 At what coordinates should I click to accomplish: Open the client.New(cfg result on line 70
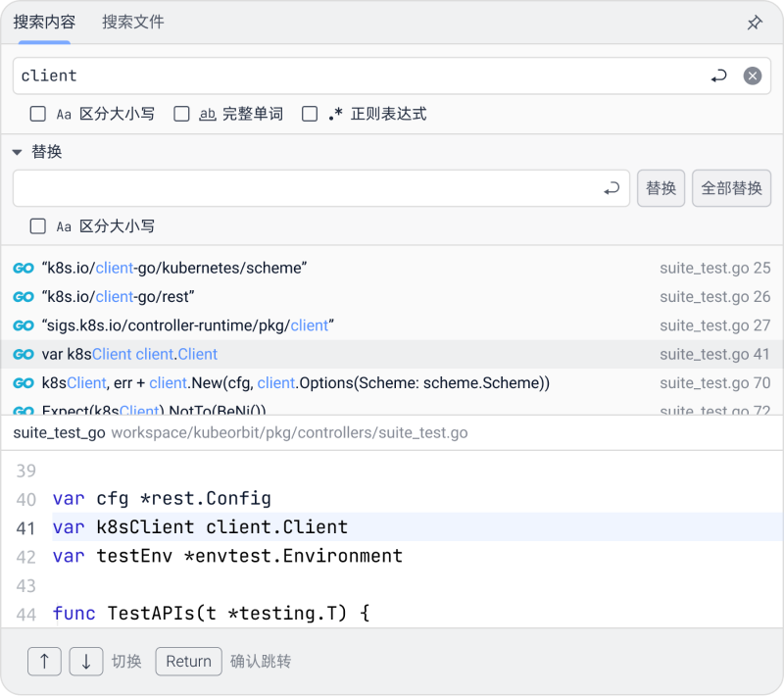(x=294, y=382)
